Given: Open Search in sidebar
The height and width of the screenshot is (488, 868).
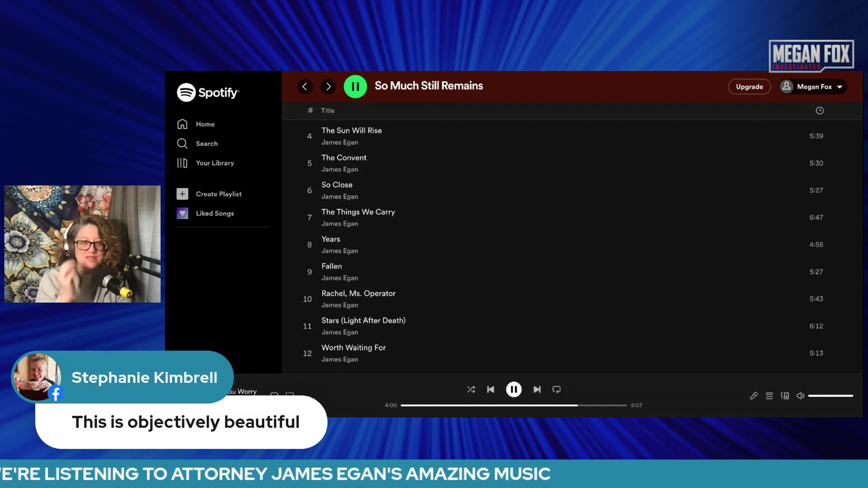Looking at the screenshot, I should tap(207, 144).
